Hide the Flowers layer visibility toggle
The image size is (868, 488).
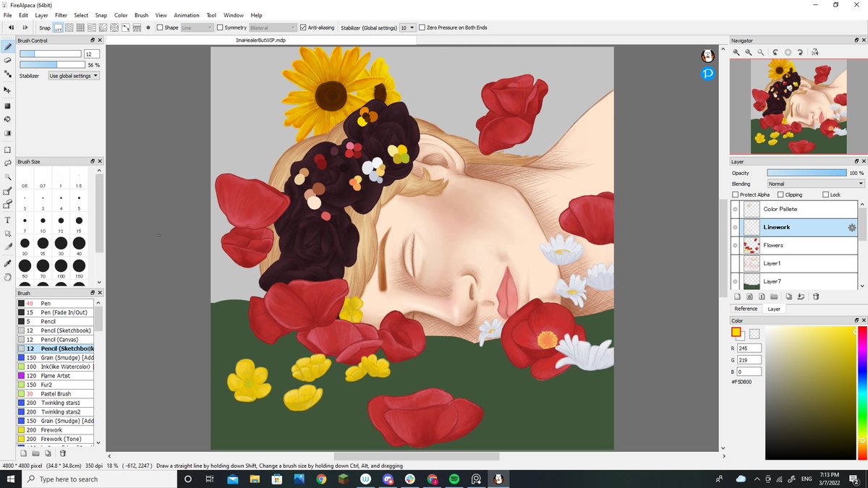pyautogui.click(x=736, y=246)
